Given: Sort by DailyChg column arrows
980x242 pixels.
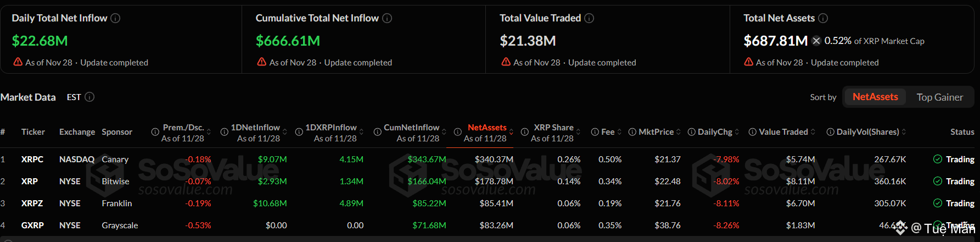Looking at the screenshot, I should click(737, 132).
